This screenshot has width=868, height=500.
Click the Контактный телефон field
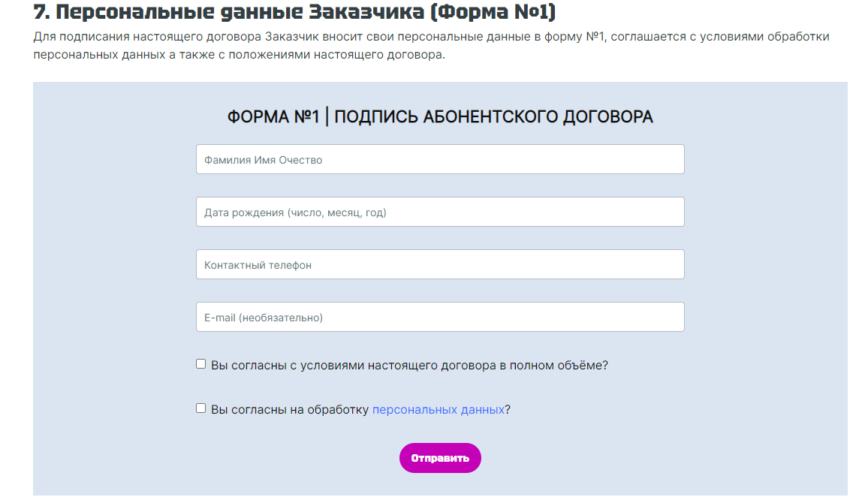click(440, 264)
